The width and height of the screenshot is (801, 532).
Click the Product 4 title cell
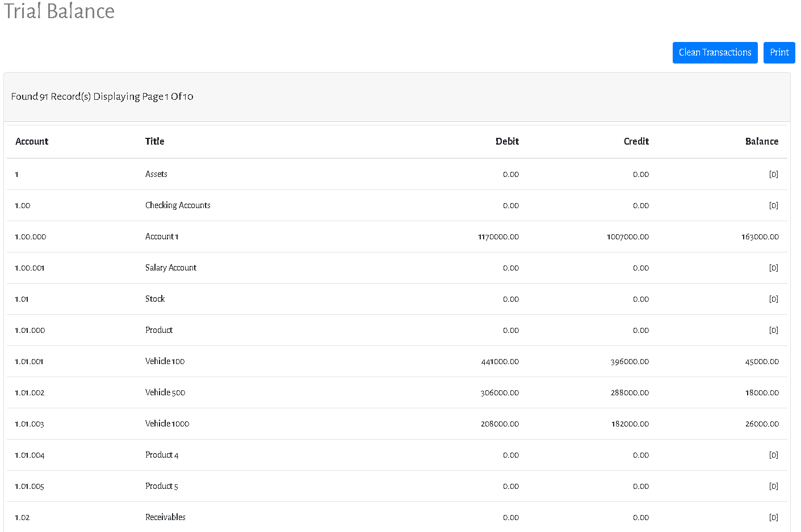tap(162, 455)
